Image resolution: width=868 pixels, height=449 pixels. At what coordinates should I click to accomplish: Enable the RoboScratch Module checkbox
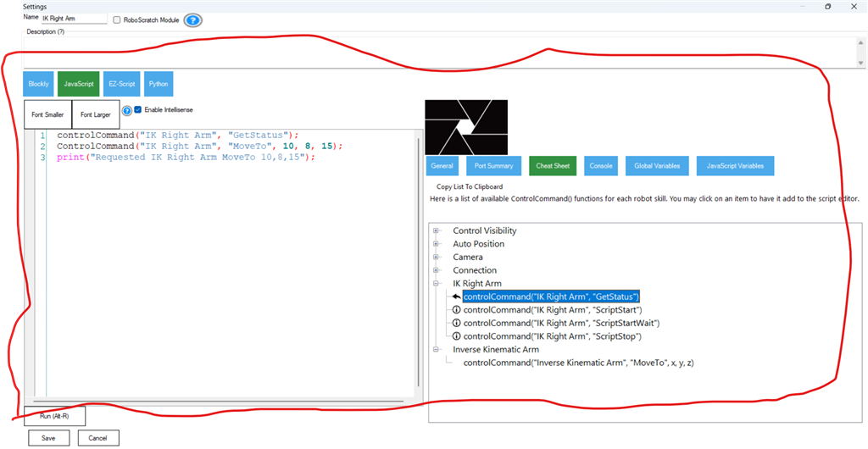pyautogui.click(x=117, y=19)
